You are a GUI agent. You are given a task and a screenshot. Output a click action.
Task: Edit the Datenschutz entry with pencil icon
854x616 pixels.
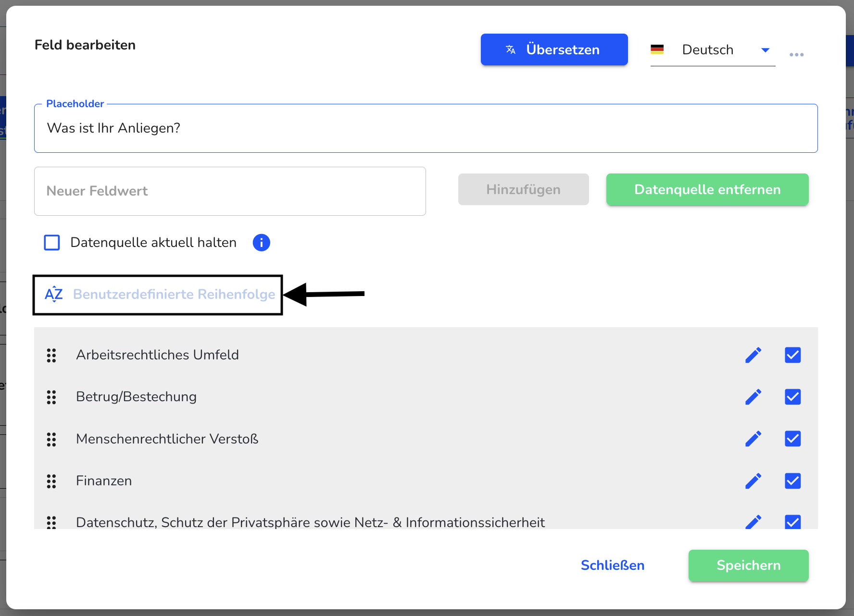pyautogui.click(x=754, y=521)
